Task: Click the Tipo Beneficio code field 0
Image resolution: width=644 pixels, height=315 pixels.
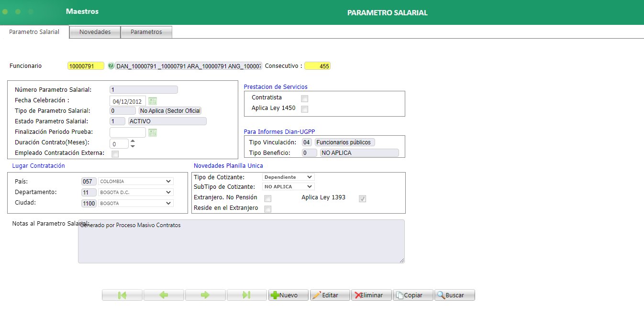Action: (309, 153)
